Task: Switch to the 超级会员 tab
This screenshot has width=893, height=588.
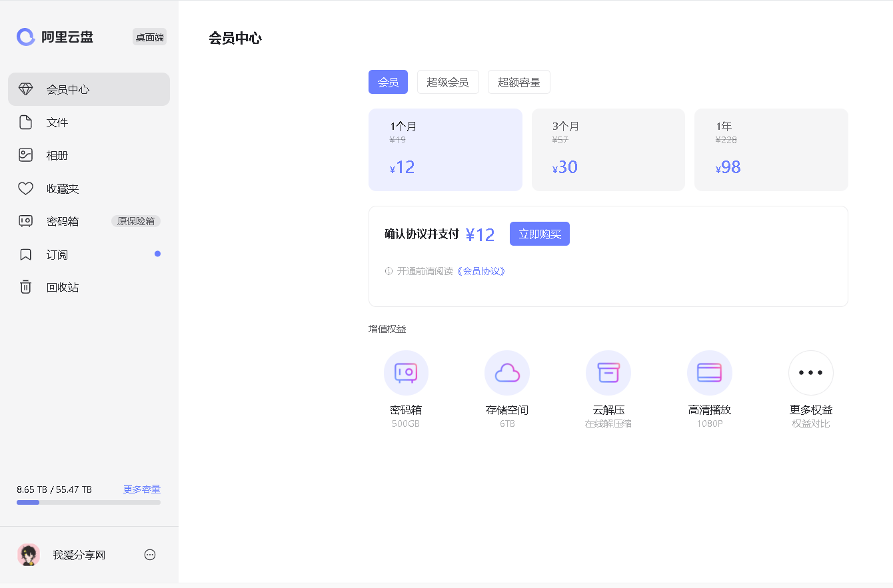Action: tap(448, 82)
